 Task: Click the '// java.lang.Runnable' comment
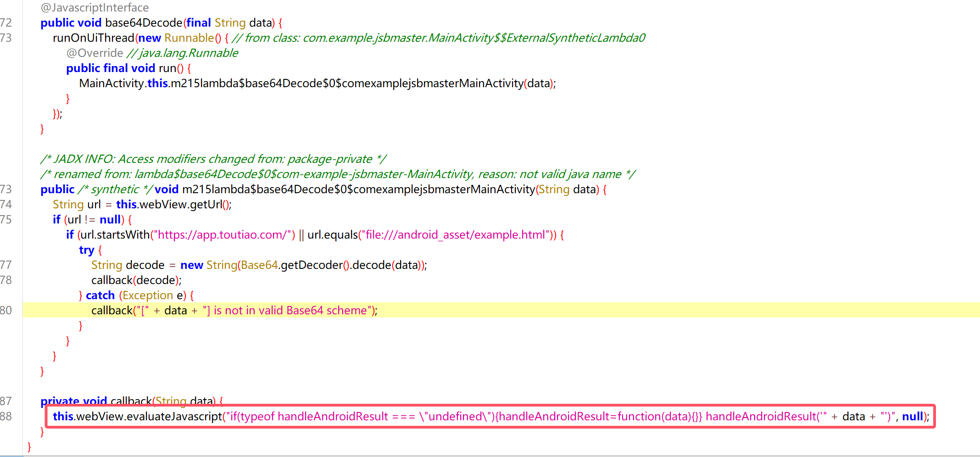[183, 53]
